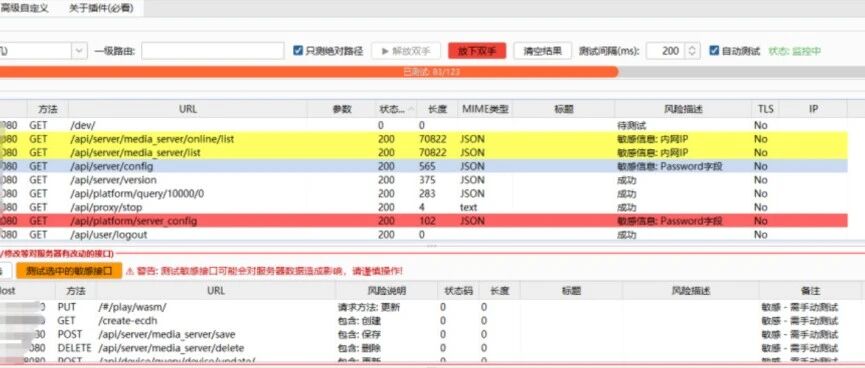Toggle the 自动测试 checkbox
This screenshot has width=865, height=368.
(x=714, y=51)
